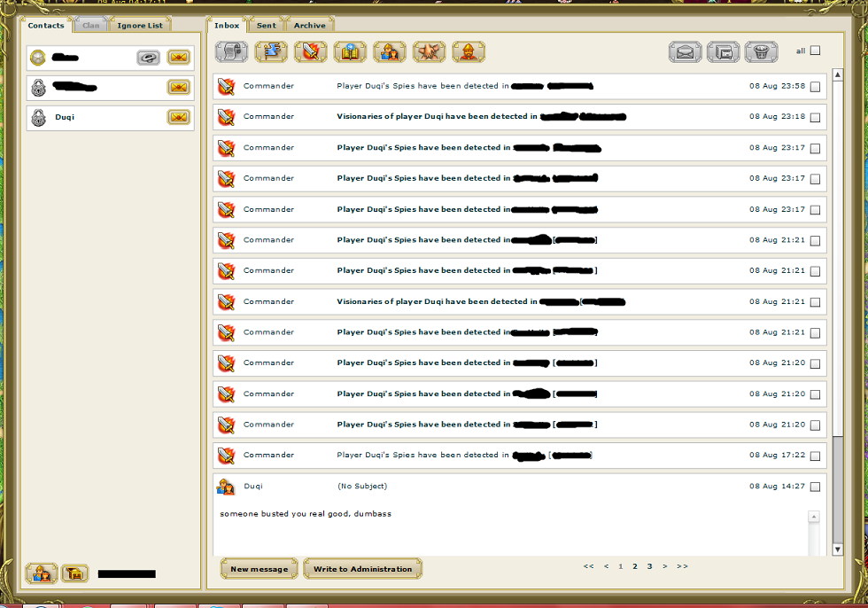Click the Write to Administration button
Screen dimensions: 868x608
point(362,569)
